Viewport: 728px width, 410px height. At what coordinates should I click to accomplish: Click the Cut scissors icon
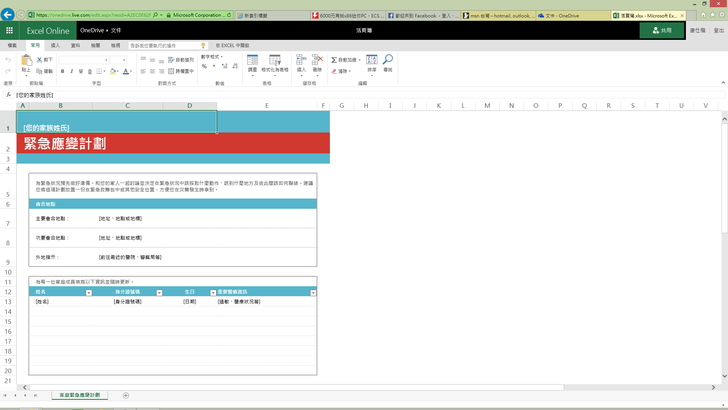[39, 60]
